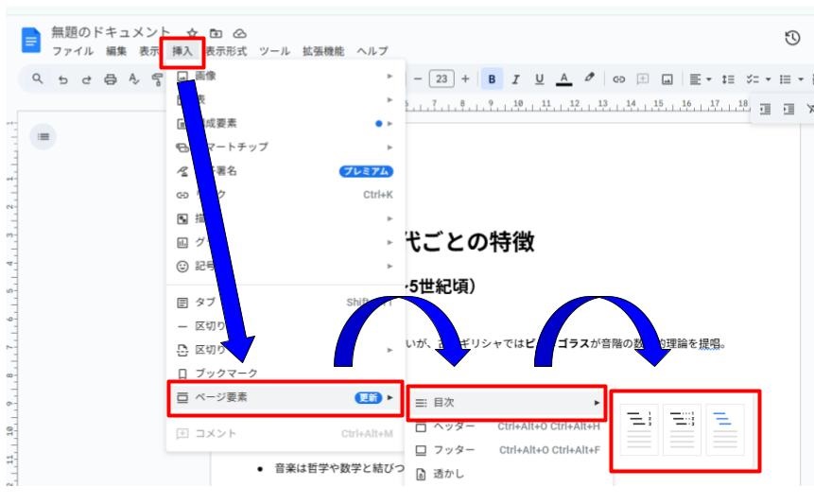The height and width of the screenshot is (504, 814).
Task: Redo the last action
Action: pos(86,79)
